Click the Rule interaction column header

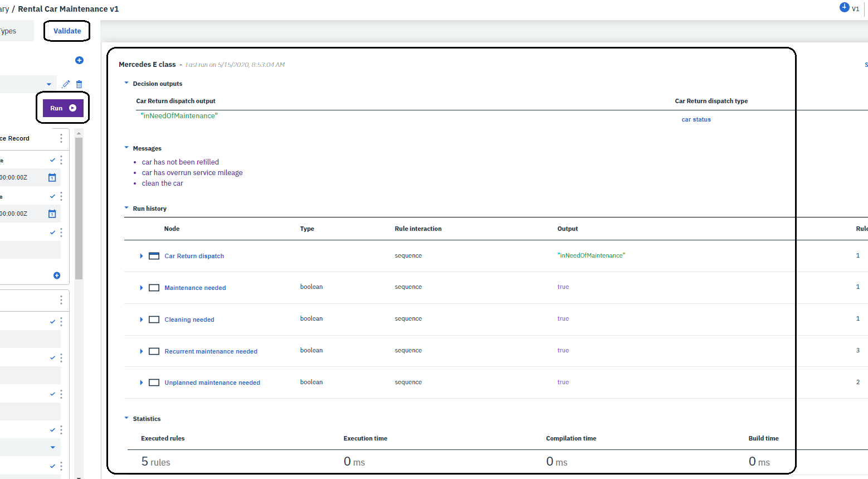click(418, 229)
